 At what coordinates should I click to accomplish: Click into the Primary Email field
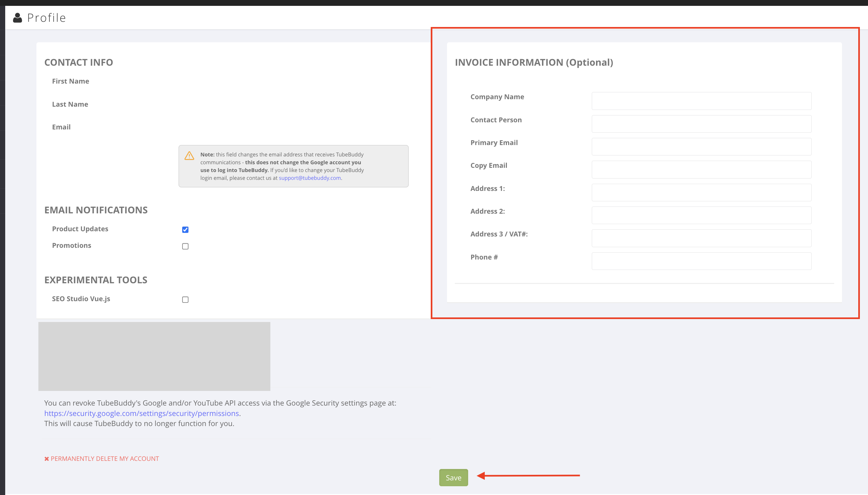pyautogui.click(x=701, y=147)
